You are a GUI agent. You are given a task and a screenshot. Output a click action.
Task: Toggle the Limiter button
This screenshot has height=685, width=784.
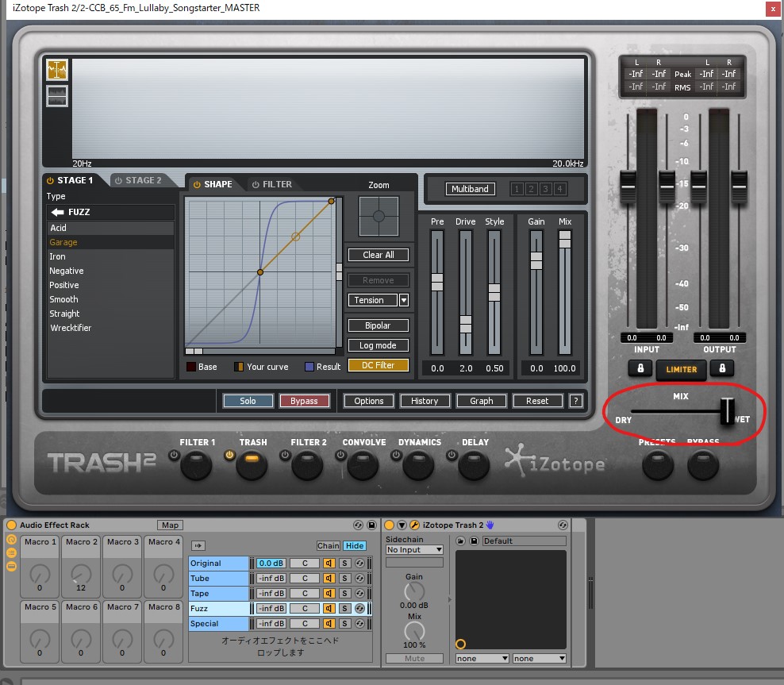[x=681, y=370]
